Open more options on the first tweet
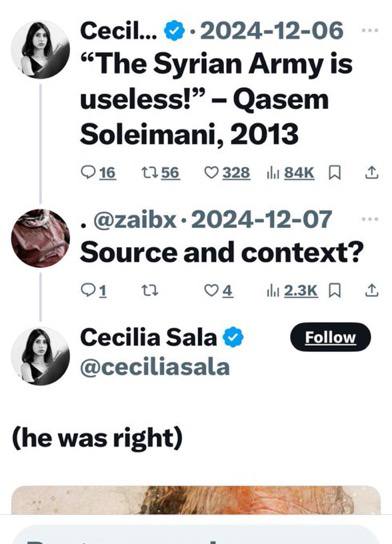Screen dimensions: 392x544 coord(370,30)
